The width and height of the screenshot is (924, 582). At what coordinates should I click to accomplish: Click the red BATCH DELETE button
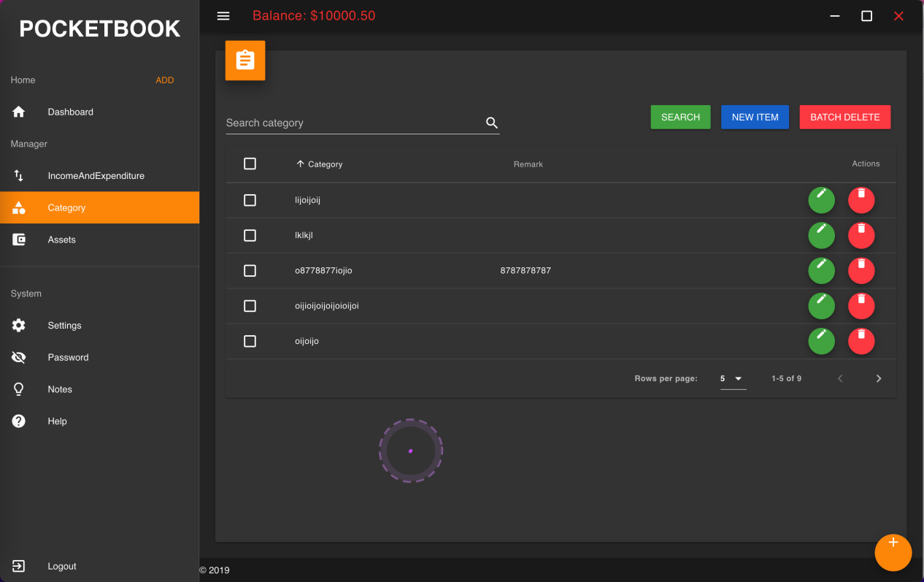coord(844,117)
